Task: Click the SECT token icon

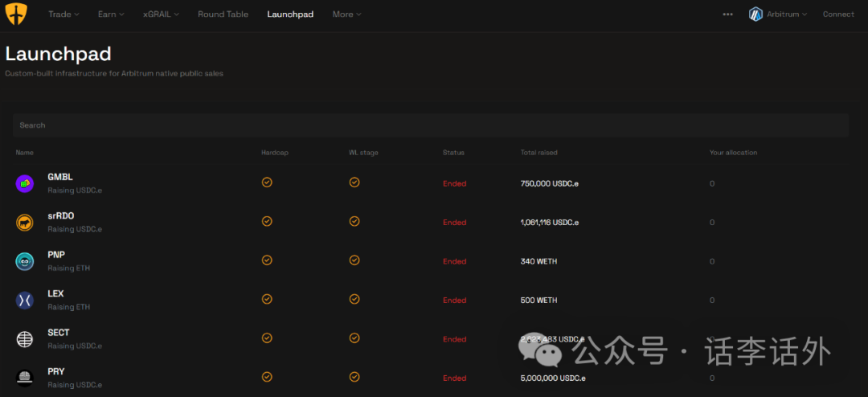Action: click(24, 339)
